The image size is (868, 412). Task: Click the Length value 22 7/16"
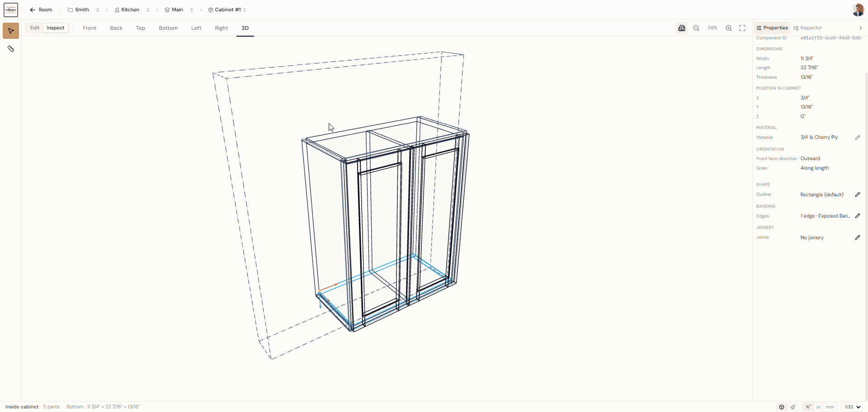(809, 68)
